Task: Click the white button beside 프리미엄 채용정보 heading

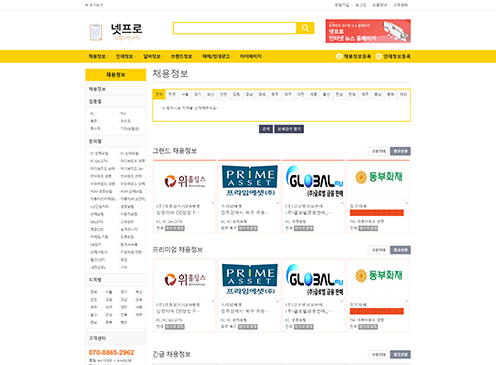Action: coord(378,250)
